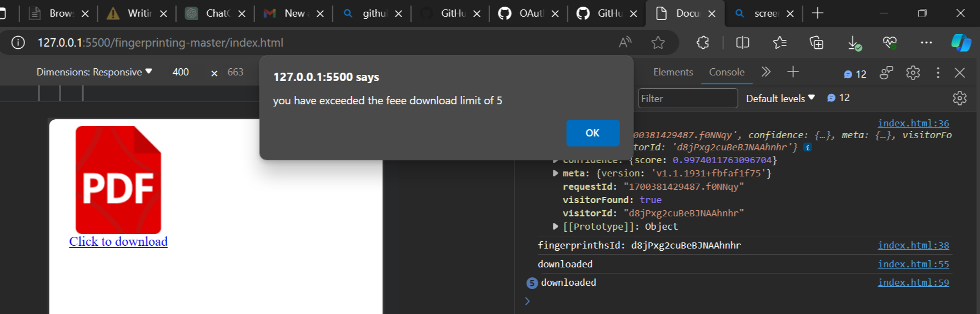
Task: Open a new browser tab
Action: (x=817, y=13)
